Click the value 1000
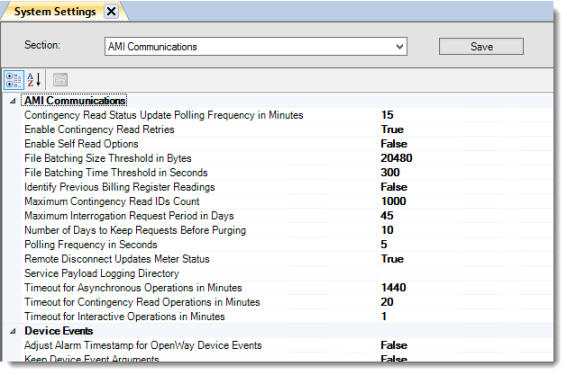The width and height of the screenshot is (567, 375). pos(393,201)
